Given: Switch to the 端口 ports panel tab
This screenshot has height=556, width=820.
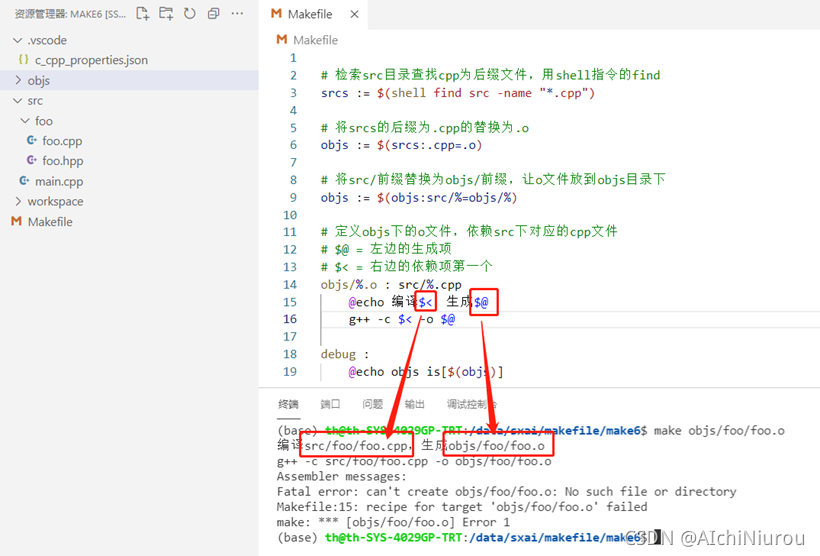Looking at the screenshot, I should [x=330, y=404].
